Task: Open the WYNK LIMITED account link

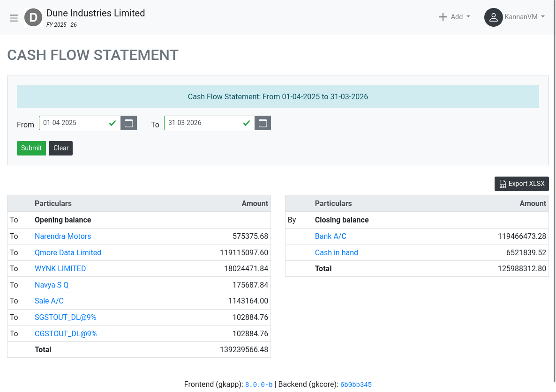Action: click(x=60, y=268)
